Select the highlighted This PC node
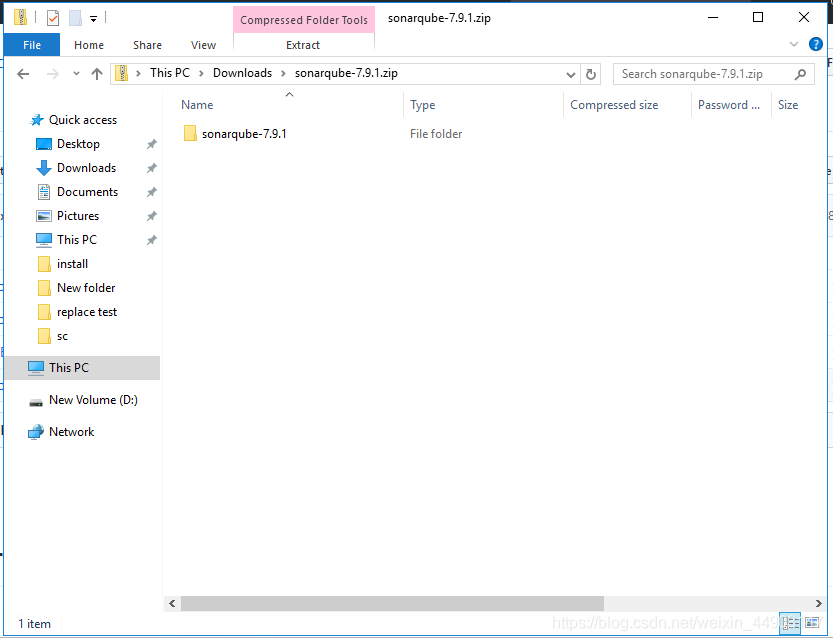Image resolution: width=833 pixels, height=641 pixels. click(x=82, y=367)
